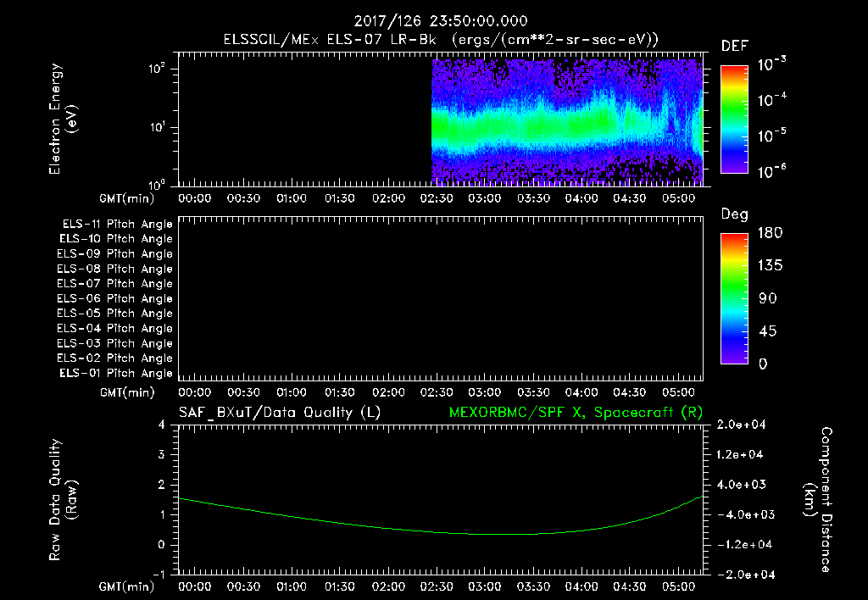
Task: Click the 135 tick on Deg scale
Action: [770, 266]
